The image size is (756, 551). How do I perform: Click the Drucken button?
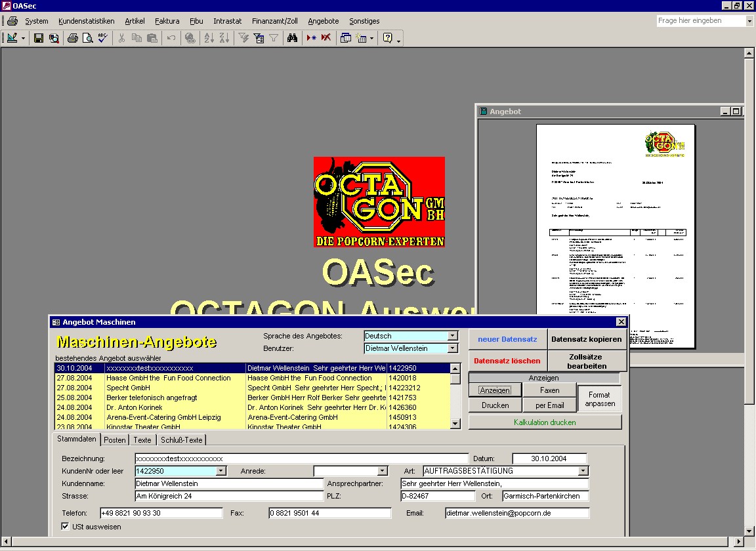pyautogui.click(x=495, y=405)
